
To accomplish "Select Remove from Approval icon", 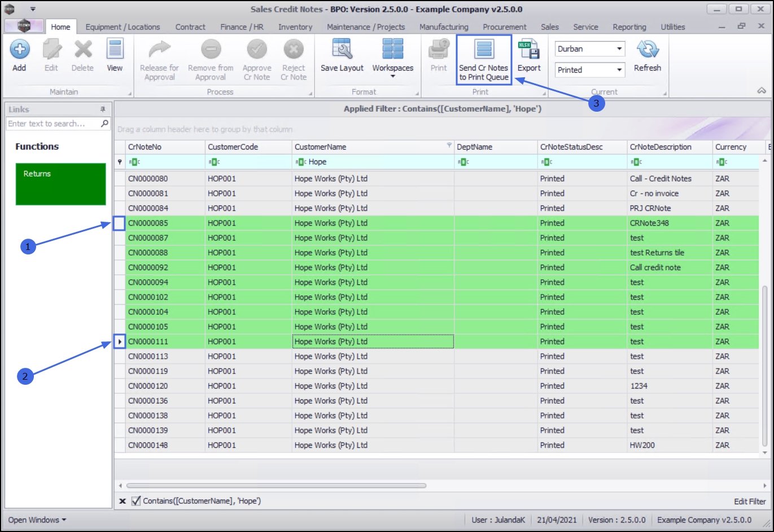I will click(211, 50).
